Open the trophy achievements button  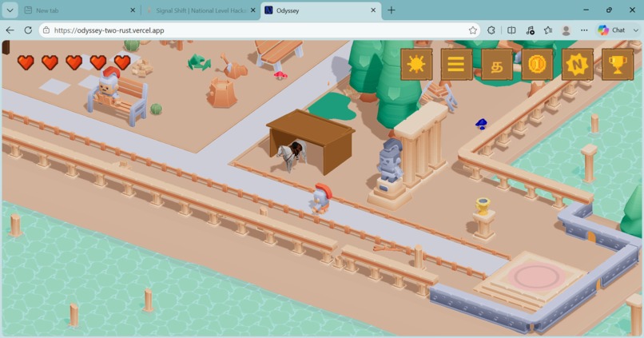(618, 65)
